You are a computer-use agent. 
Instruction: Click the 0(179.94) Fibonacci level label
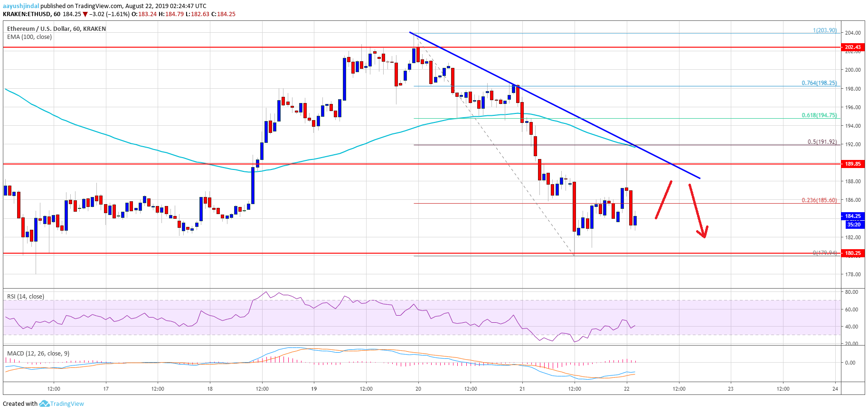coord(824,253)
